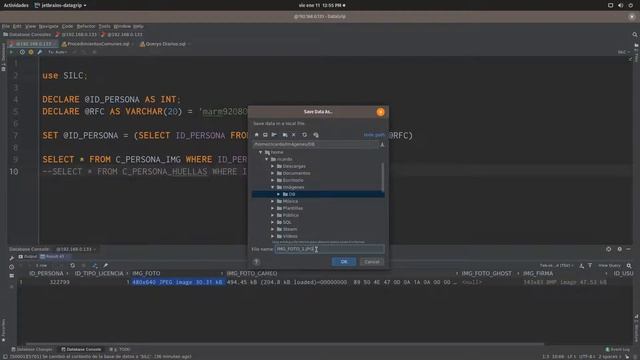This screenshot has height=360, width=640.
Task: Click the Project directory icon in Save dialog
Action: pyautogui.click(x=274, y=135)
